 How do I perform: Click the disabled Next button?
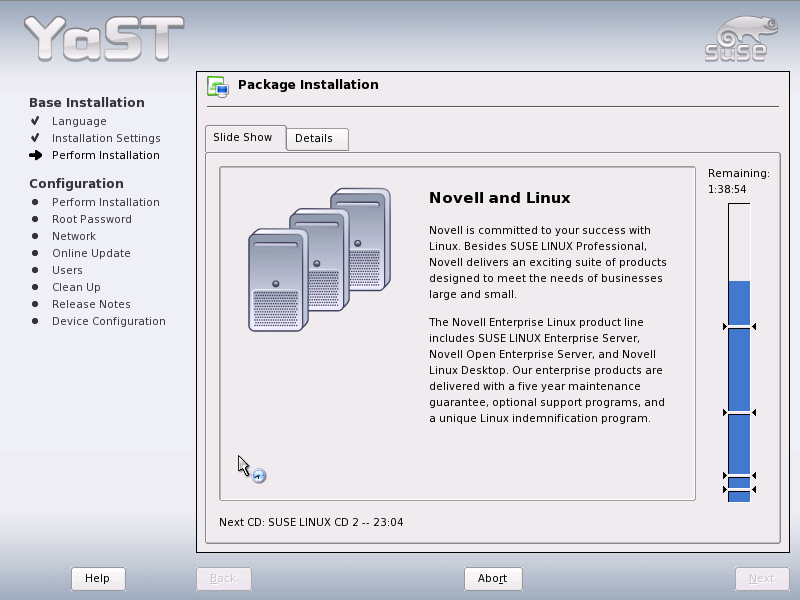coord(762,579)
